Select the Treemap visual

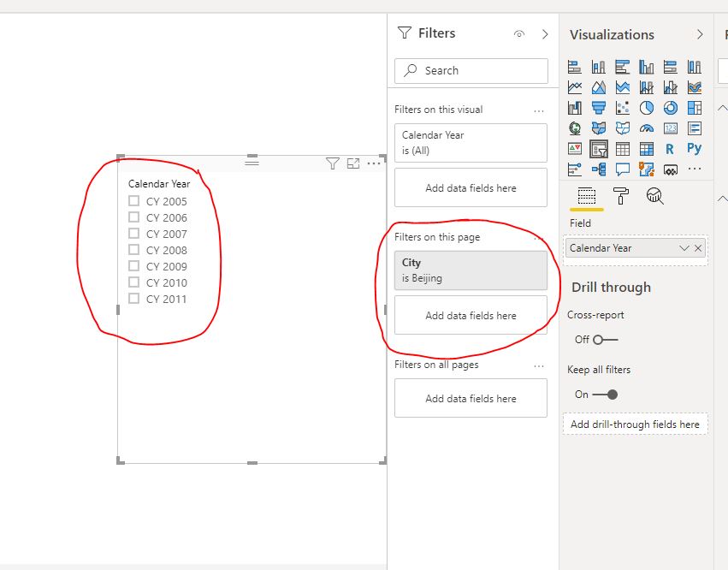(695, 108)
